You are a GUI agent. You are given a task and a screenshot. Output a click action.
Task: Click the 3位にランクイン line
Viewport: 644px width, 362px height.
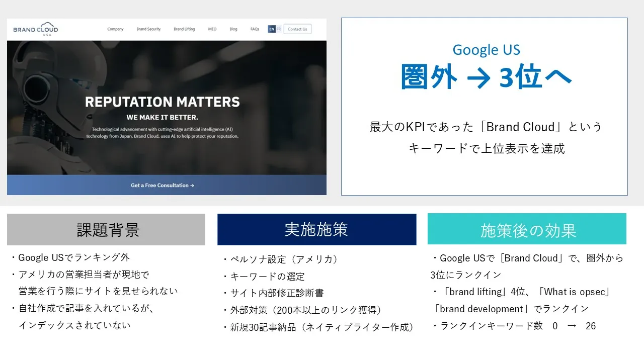coord(466,275)
